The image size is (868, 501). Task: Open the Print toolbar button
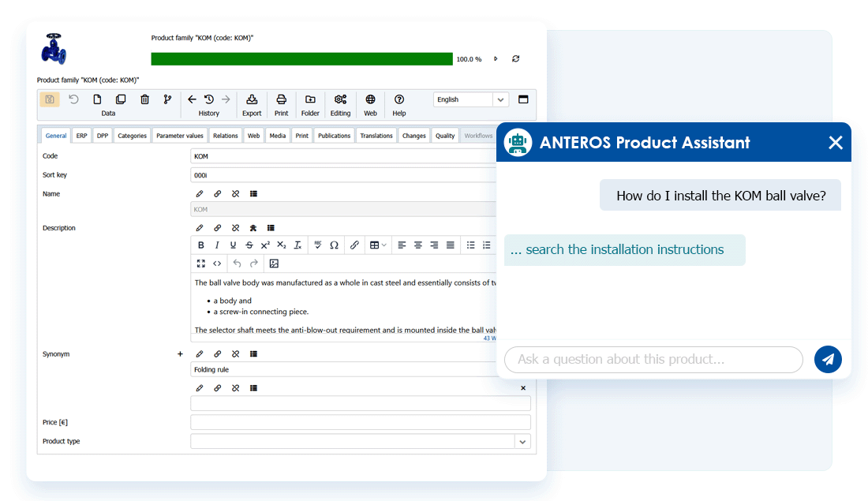coord(281,105)
